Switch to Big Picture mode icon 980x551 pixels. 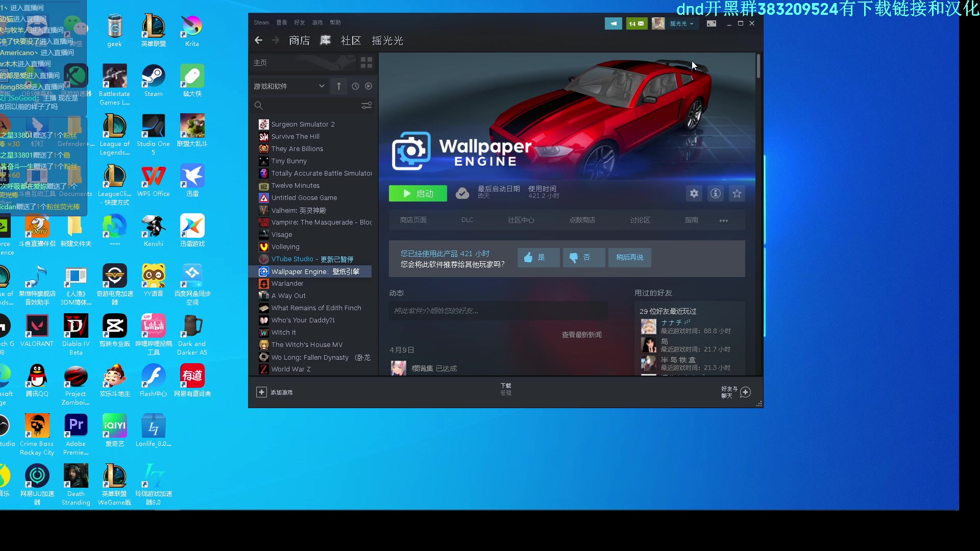tap(712, 23)
